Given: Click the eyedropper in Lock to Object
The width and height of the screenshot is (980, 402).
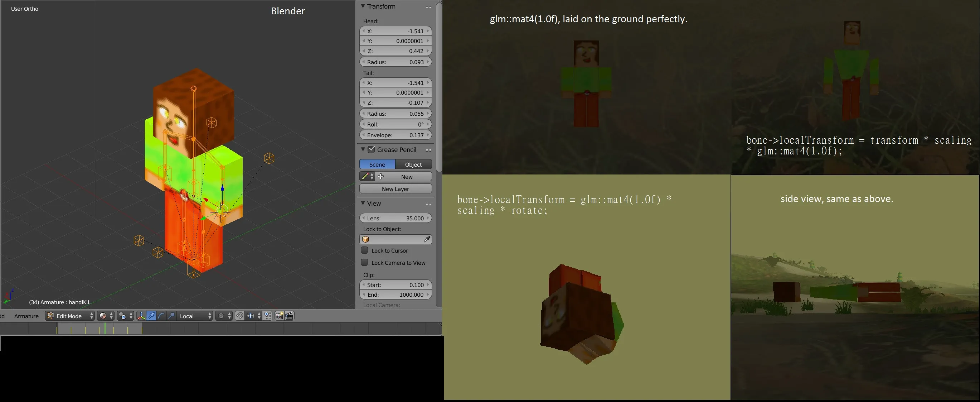Looking at the screenshot, I should click(x=427, y=239).
